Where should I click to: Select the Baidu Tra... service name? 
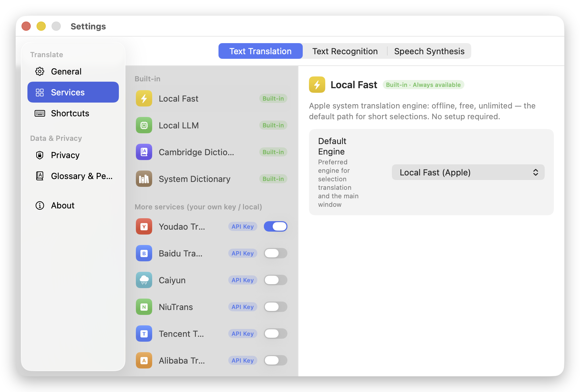(x=181, y=253)
